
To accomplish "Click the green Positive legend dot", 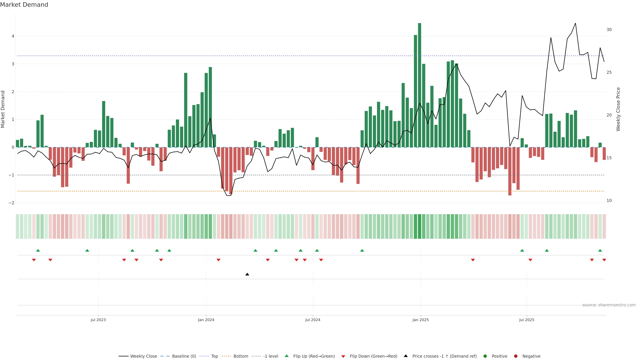I will 485,356.
